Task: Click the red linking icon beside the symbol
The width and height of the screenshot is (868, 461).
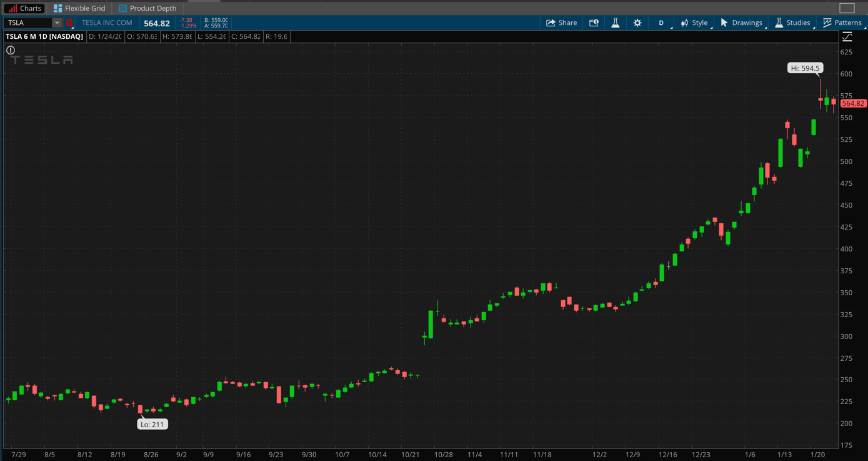Action: tap(69, 23)
